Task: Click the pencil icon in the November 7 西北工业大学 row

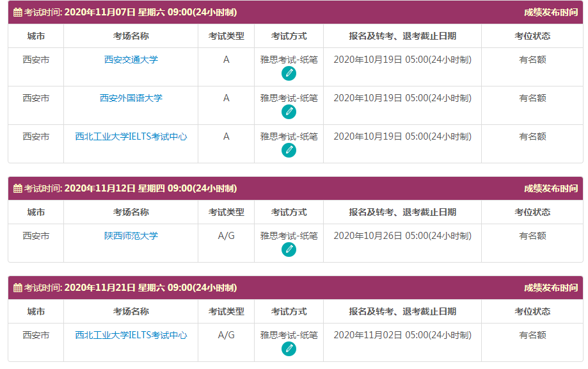Action: tap(289, 150)
